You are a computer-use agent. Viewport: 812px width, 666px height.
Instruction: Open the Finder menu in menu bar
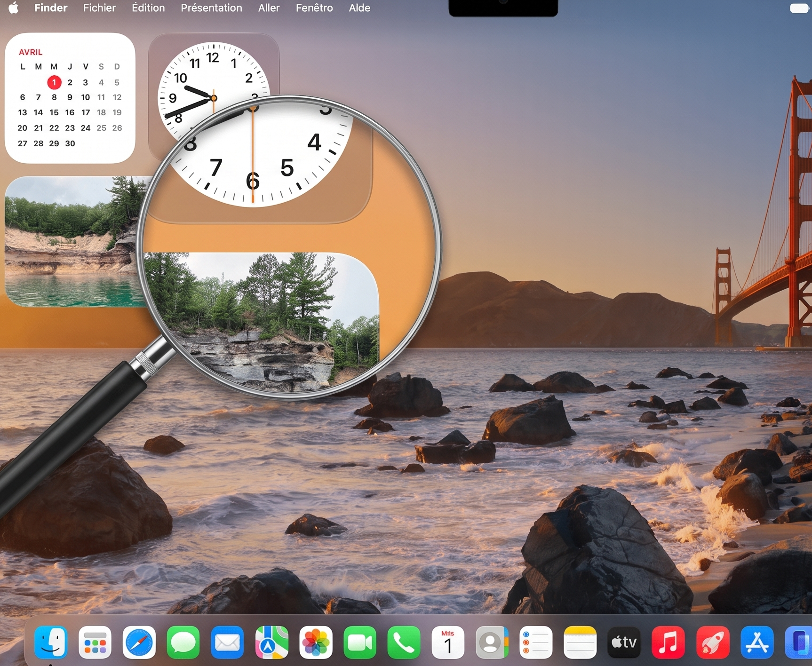point(51,8)
